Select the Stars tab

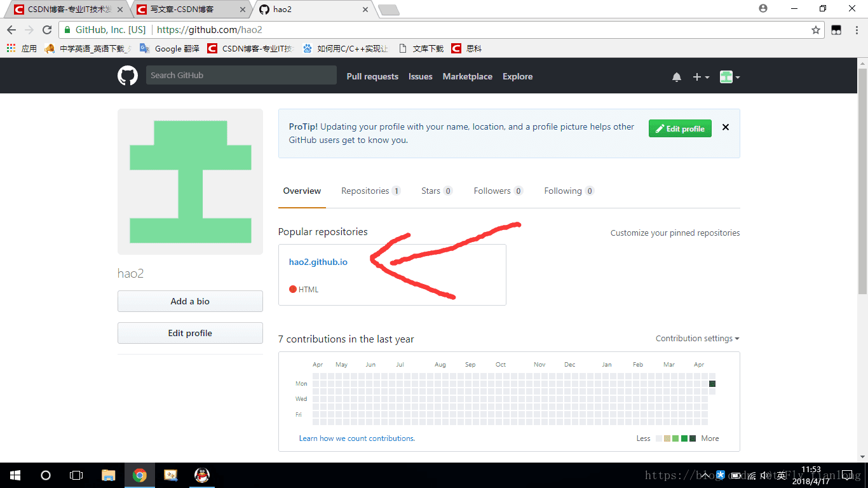click(437, 191)
